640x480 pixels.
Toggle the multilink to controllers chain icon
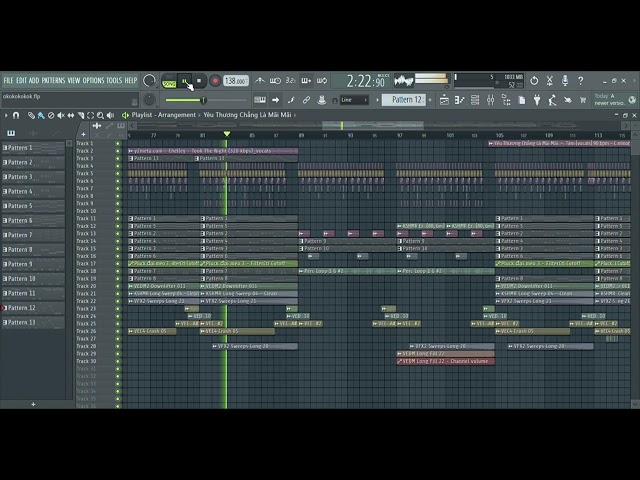[x=306, y=100]
